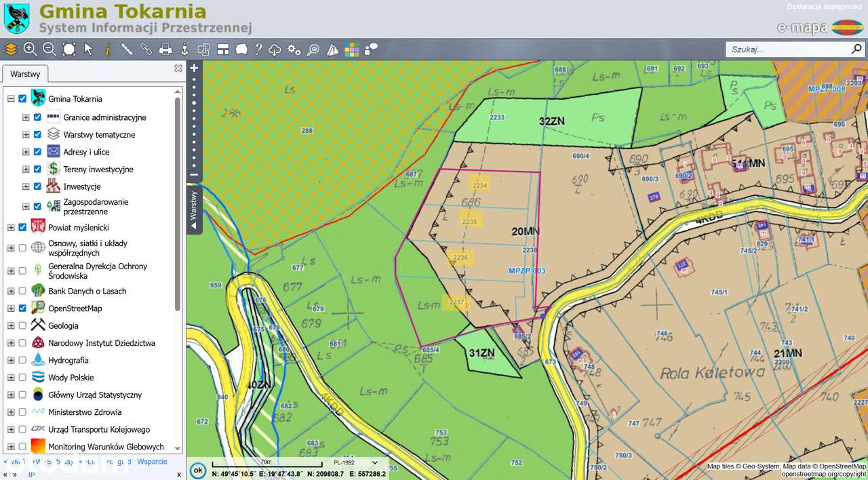Click the Gmina Tokarnia crest logo
This screenshot has height=480, width=868.
pyautogui.click(x=17, y=18)
